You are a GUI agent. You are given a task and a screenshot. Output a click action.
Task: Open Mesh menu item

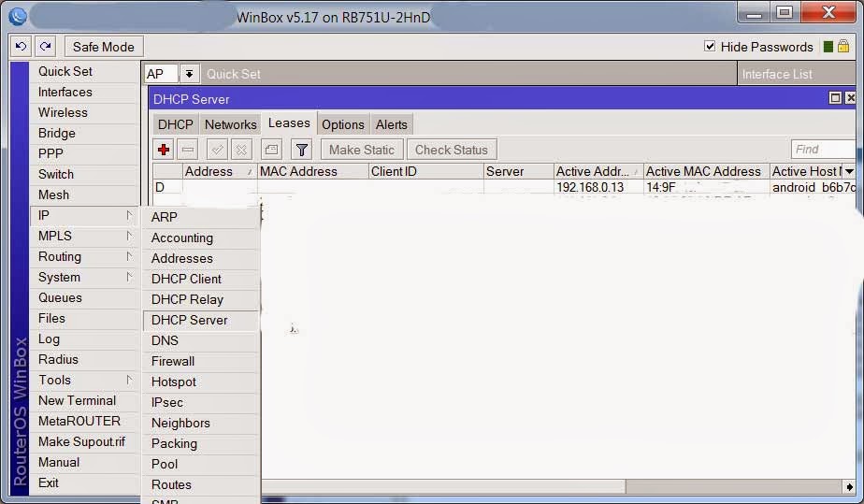pyautogui.click(x=84, y=195)
